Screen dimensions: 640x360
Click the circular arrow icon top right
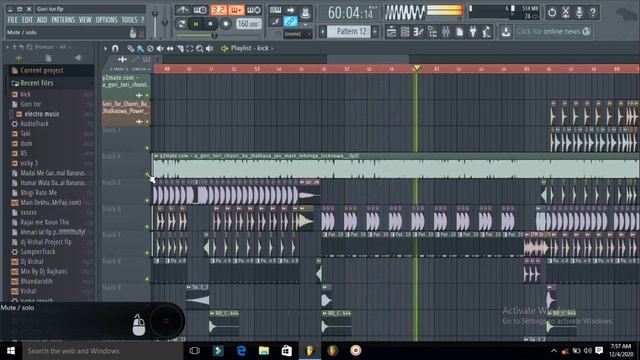click(x=552, y=13)
